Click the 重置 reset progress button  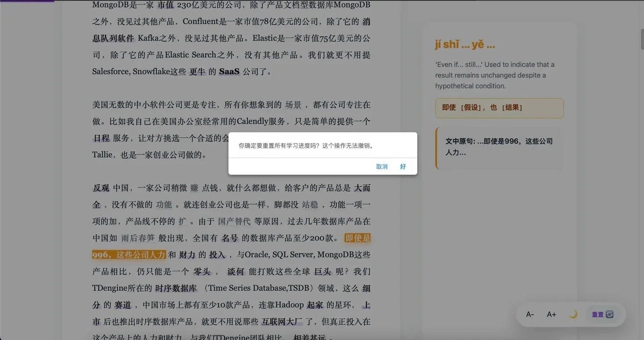pos(602,315)
